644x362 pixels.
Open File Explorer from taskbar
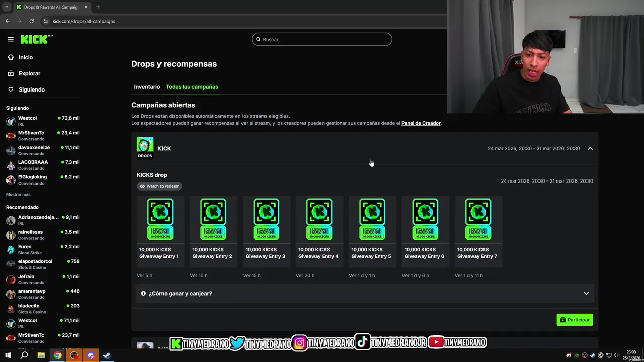tap(41, 355)
